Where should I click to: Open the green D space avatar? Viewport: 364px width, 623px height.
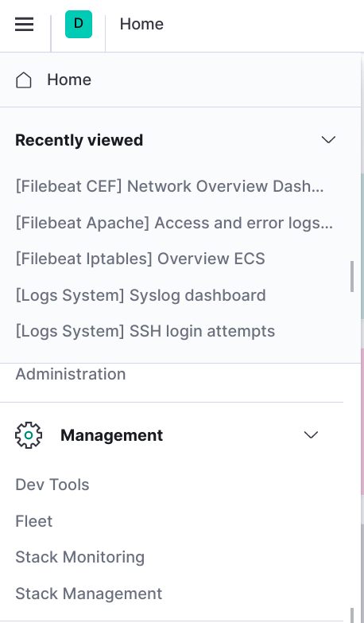[79, 24]
